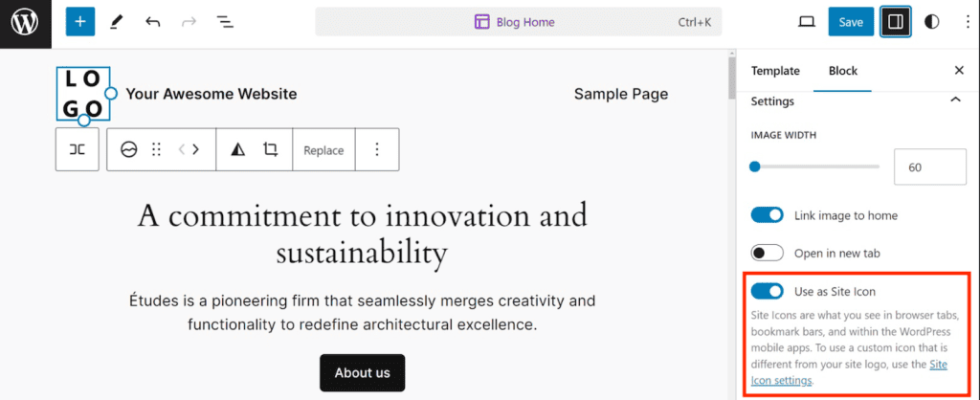Viewport: 980px width, 400px height.
Task: Select the Block tab
Action: [x=843, y=71]
